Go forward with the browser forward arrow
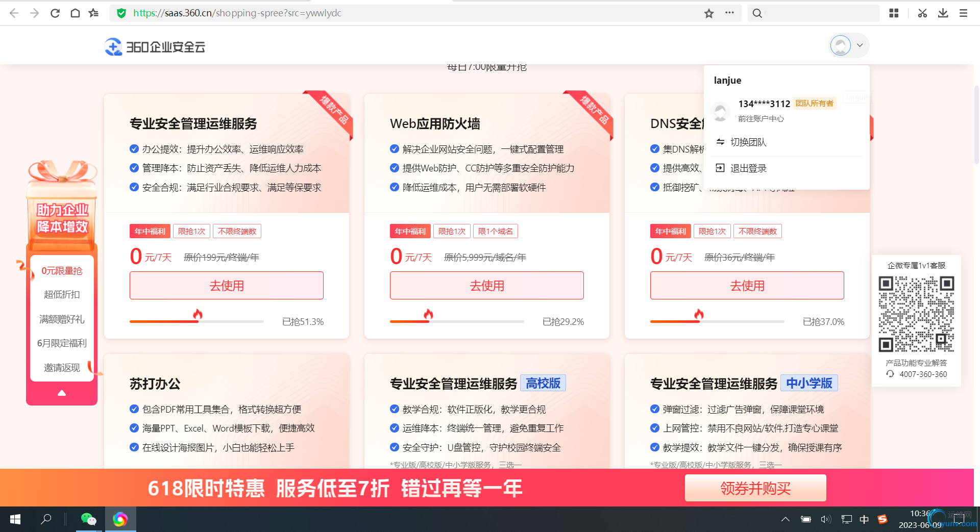980x532 pixels. pos(34,13)
